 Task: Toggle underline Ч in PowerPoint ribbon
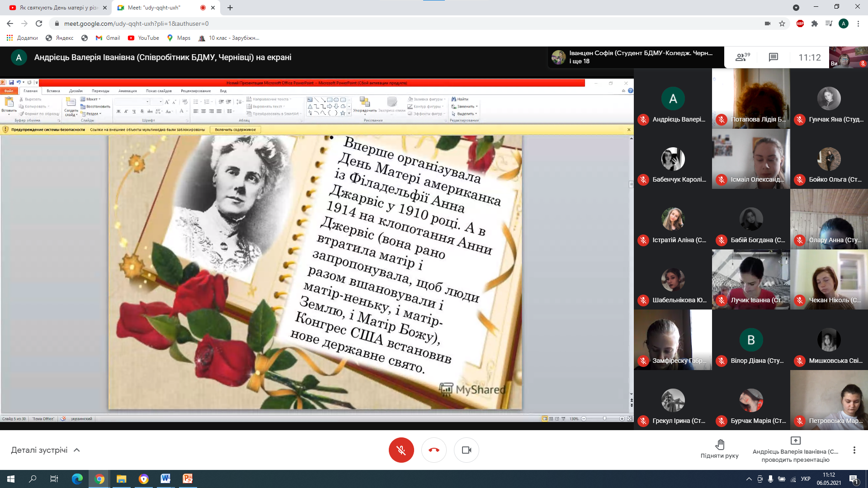[x=134, y=111]
